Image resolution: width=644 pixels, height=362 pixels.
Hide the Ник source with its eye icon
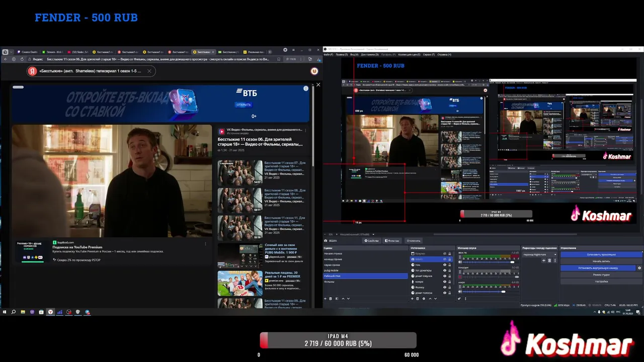[445, 265]
